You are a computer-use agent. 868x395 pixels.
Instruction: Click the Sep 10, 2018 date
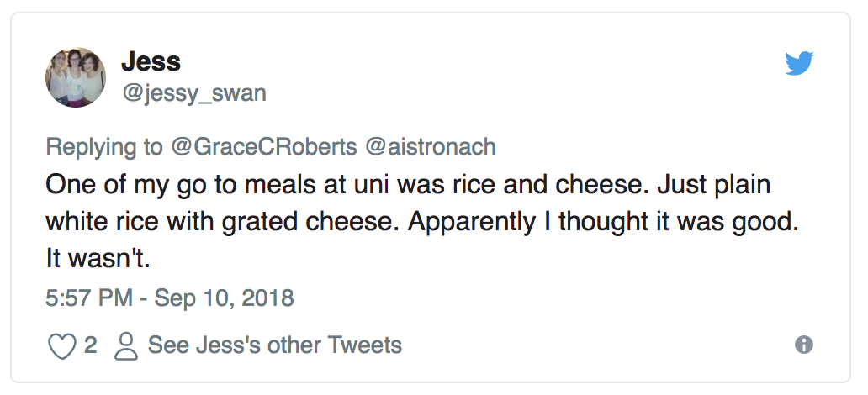tap(224, 298)
